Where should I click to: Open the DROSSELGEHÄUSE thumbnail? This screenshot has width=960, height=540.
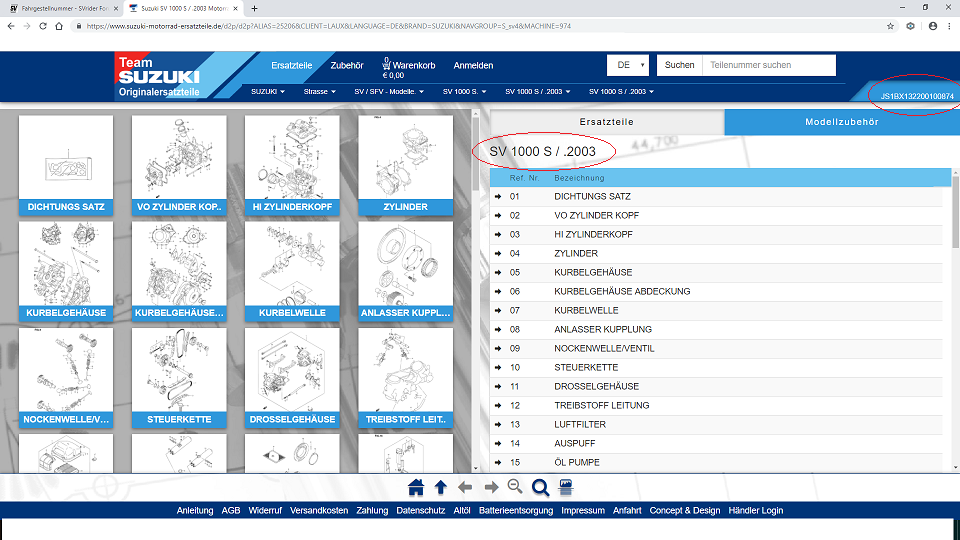coord(292,378)
